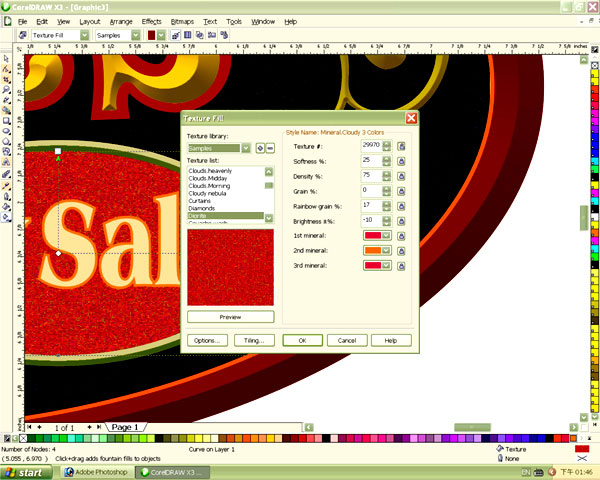Image resolution: width=600 pixels, height=480 pixels.
Task: Open the Texture Fill type dropdown on the property bar
Action: pyautogui.click(x=84, y=35)
